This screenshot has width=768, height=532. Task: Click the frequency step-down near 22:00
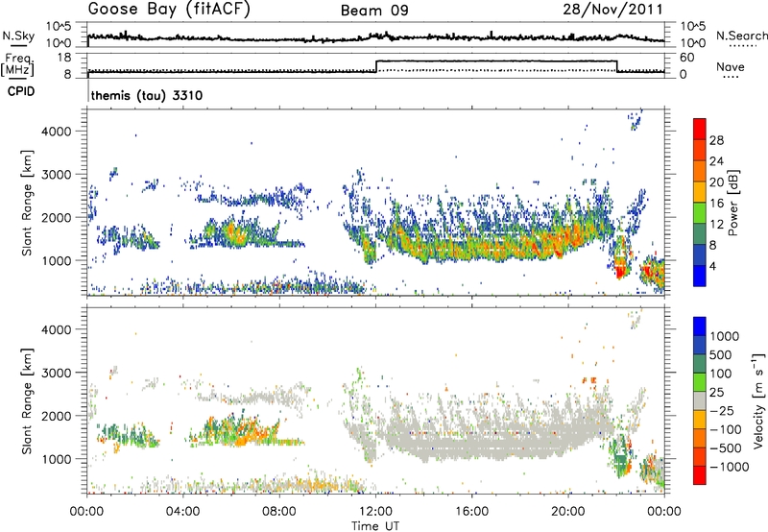pyautogui.click(x=617, y=66)
